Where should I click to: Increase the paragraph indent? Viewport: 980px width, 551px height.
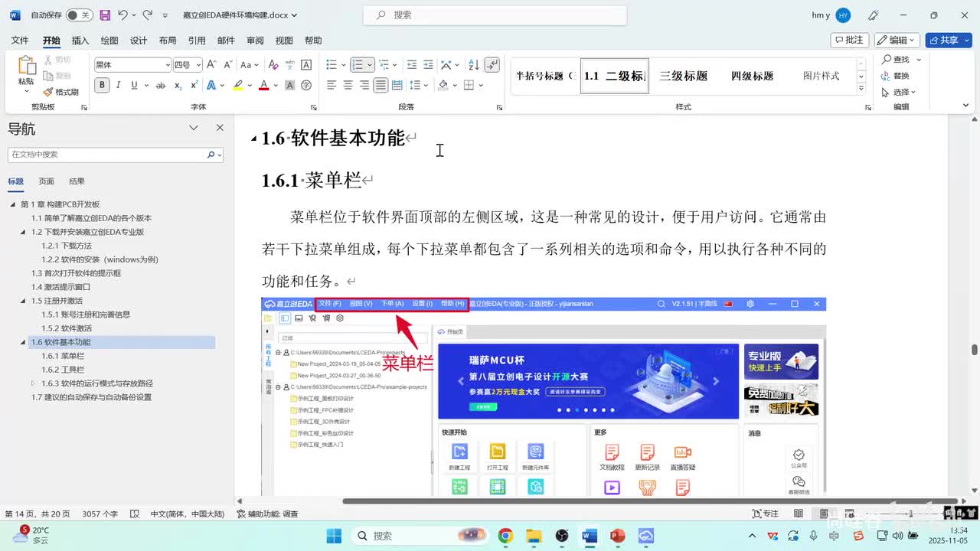[x=429, y=65]
